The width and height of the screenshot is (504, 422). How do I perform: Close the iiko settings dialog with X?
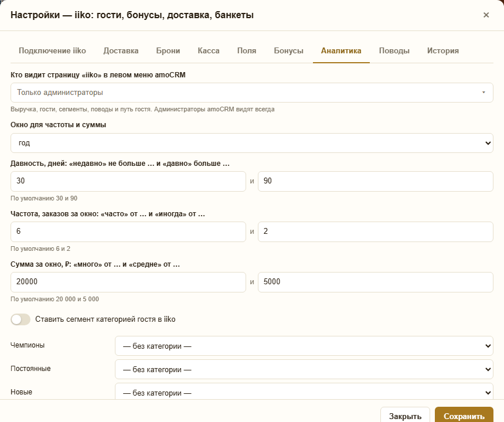[486, 15]
